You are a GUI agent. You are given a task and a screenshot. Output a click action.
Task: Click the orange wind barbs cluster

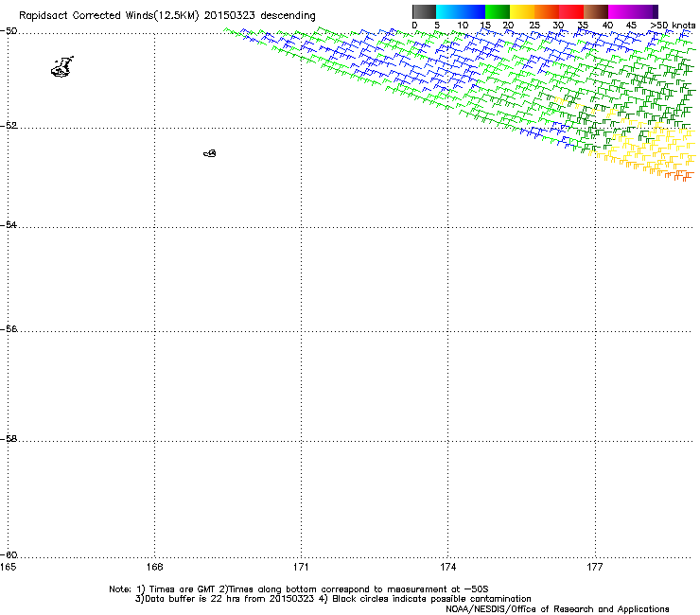point(678,175)
